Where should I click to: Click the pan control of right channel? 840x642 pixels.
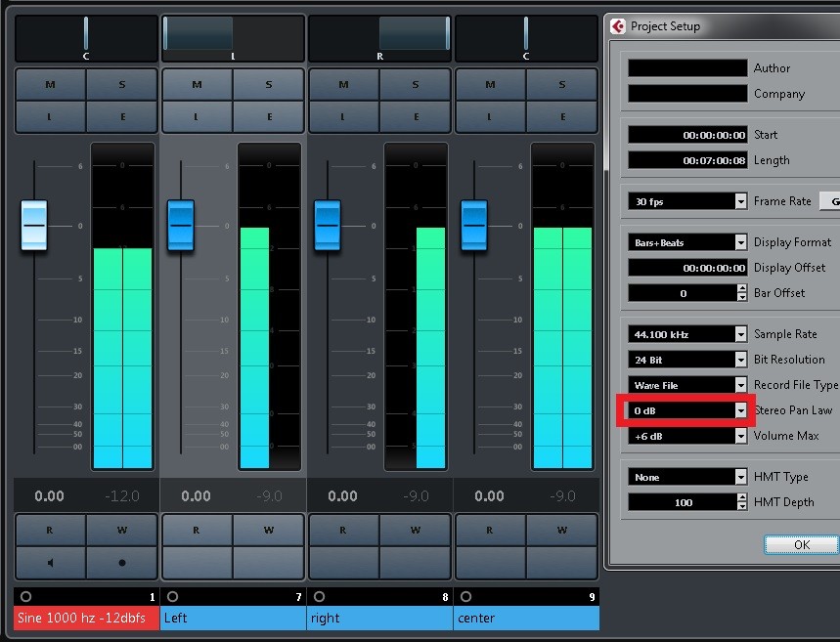point(379,38)
